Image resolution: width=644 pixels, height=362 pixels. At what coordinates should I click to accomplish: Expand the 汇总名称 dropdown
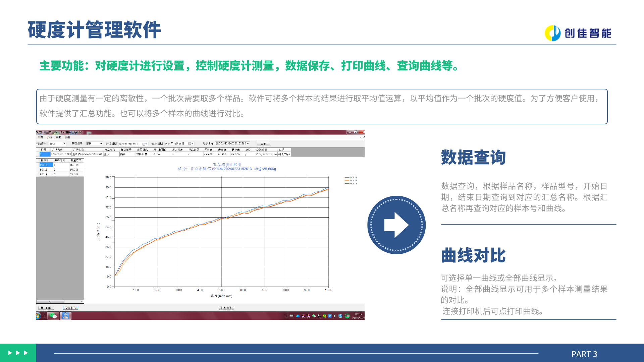(248, 144)
